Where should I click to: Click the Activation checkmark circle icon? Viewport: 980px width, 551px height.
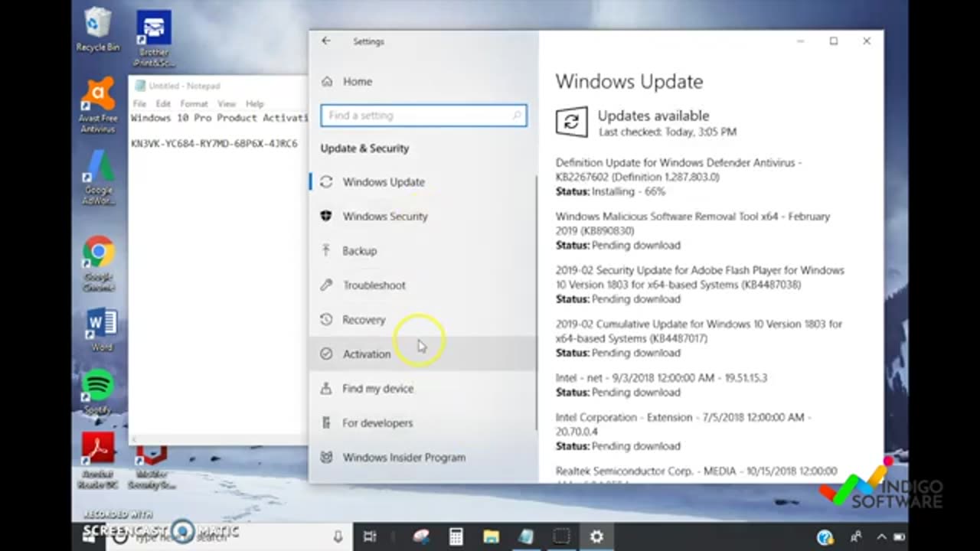coord(326,354)
